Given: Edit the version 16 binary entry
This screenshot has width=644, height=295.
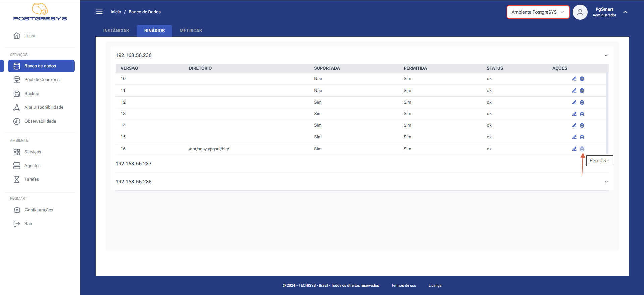Looking at the screenshot, I should coord(574,149).
